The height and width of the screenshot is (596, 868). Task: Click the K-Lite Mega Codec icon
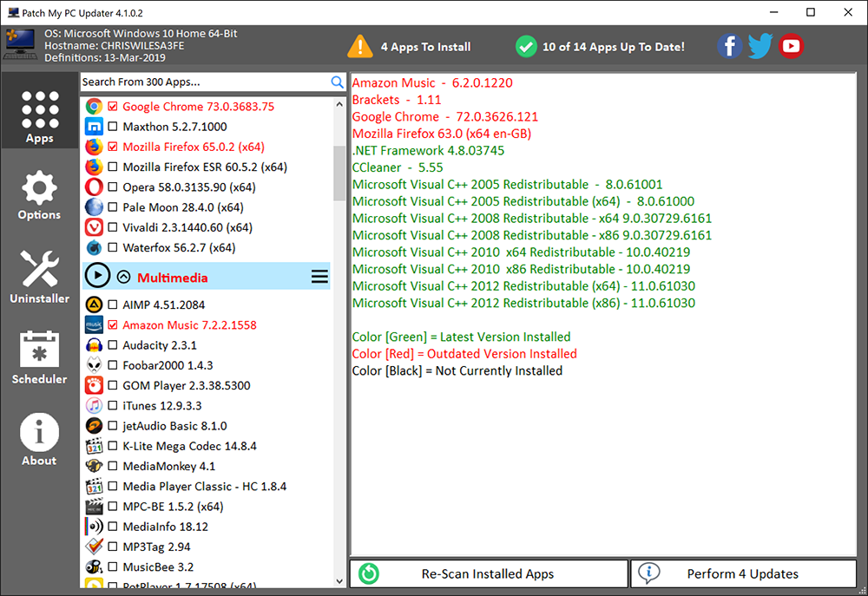tap(94, 446)
